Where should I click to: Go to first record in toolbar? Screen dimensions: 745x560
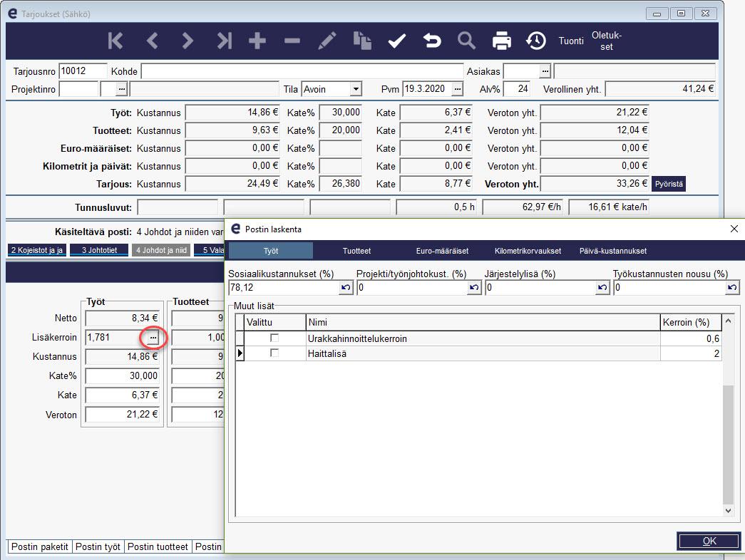point(115,41)
